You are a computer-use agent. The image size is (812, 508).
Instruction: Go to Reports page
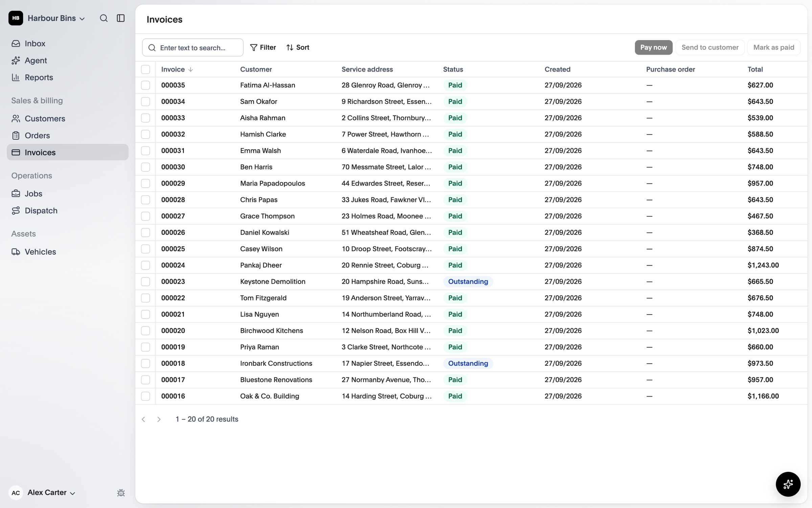68,77
